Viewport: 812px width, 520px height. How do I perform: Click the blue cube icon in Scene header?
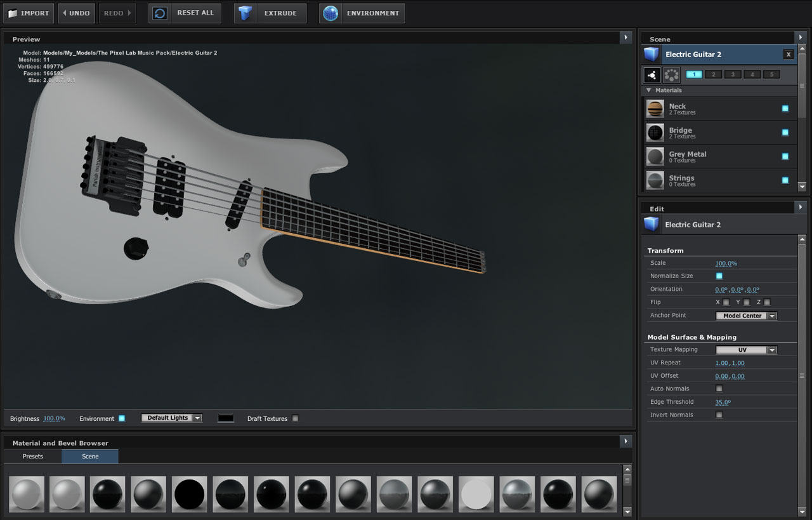[x=652, y=54]
